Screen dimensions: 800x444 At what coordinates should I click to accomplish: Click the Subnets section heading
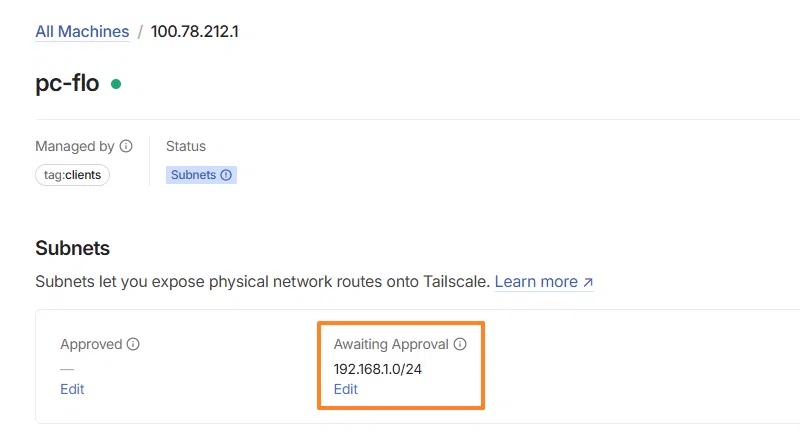point(72,248)
